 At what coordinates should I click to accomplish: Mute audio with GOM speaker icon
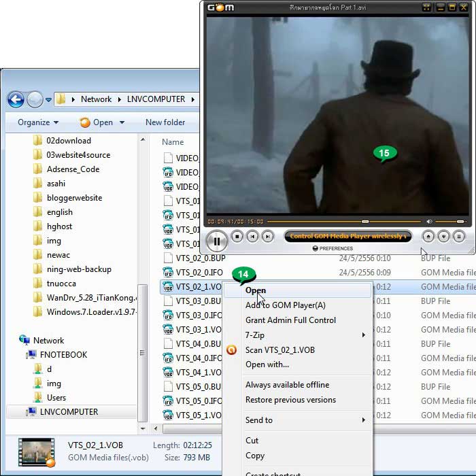click(x=429, y=222)
